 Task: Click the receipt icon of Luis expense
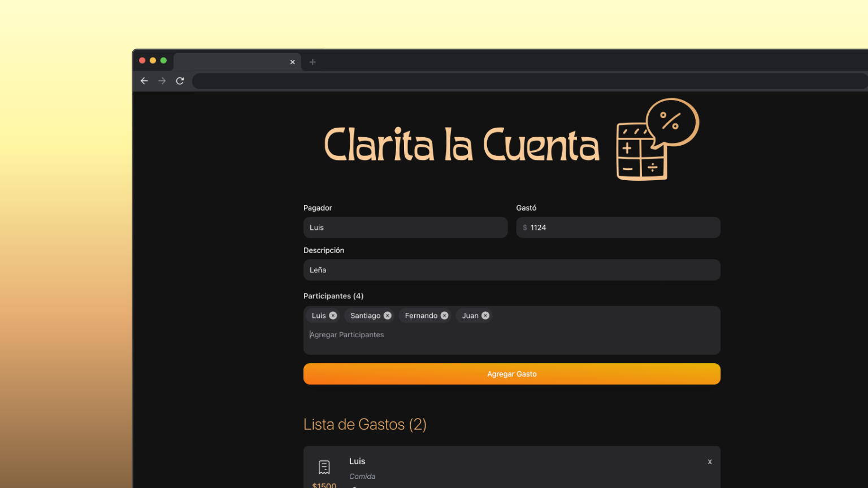tap(324, 467)
